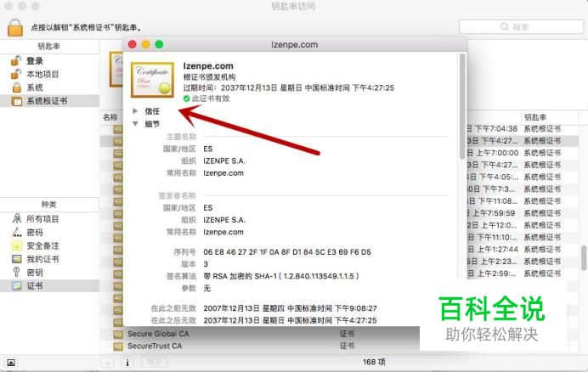Click the info button in bottom toolbar

point(127,363)
